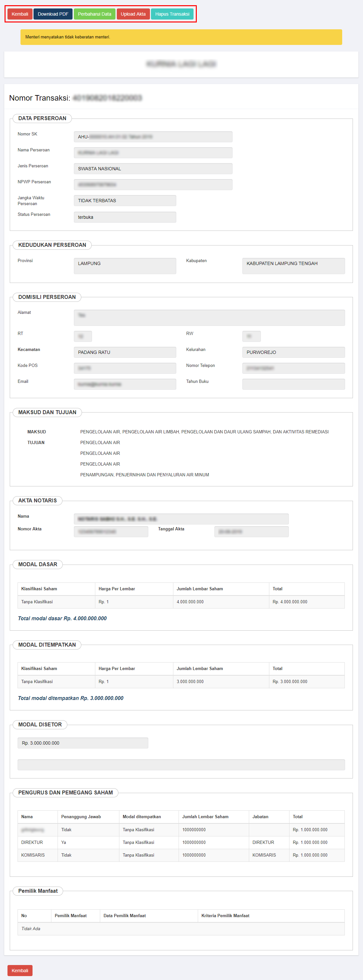Select the DIREKTUR row in shareholders table

point(181,842)
